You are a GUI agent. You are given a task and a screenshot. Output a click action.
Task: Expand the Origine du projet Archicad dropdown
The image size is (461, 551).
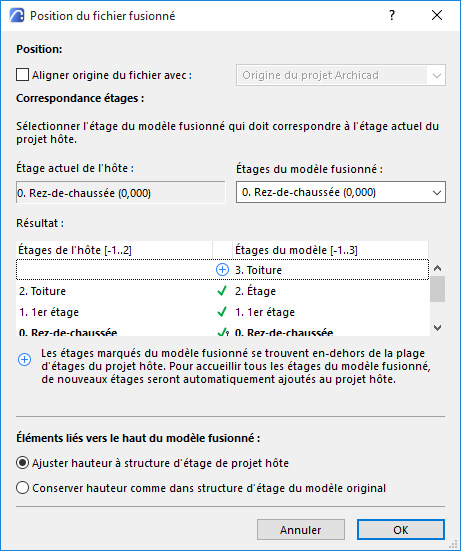[x=341, y=75]
